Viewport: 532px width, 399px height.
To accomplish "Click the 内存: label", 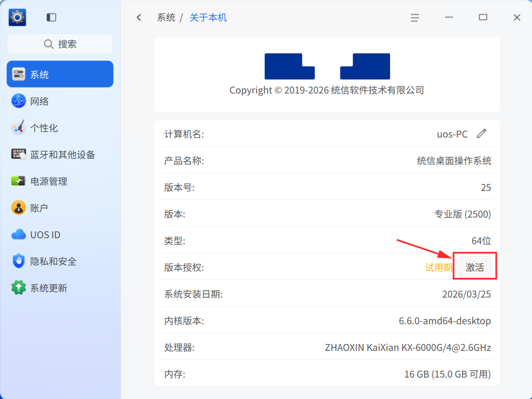I will tap(174, 374).
